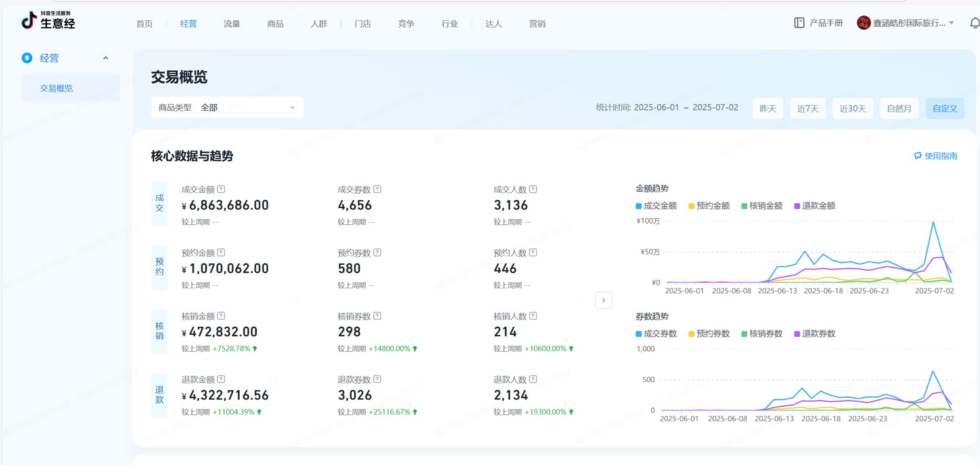Image resolution: width=980 pixels, height=465 pixels.
Task: Click the merchant account avatar
Action: 864,23
